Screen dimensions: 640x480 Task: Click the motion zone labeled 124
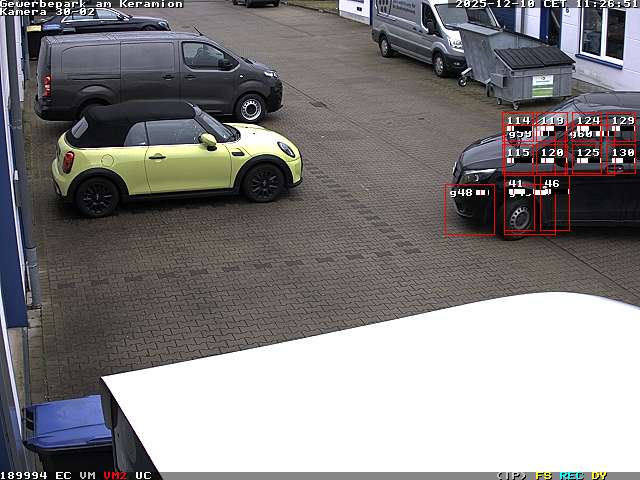point(587,127)
